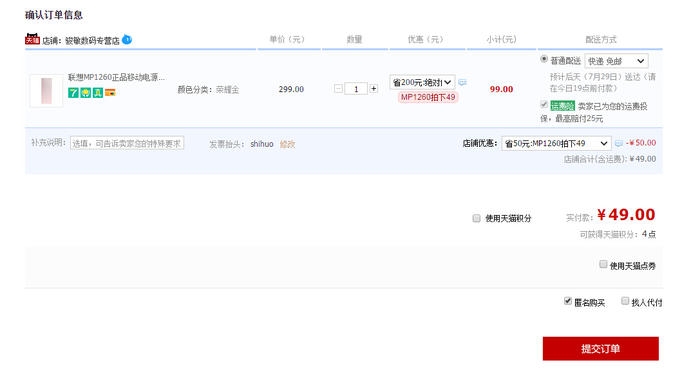Enable the 使用天猫点券 checkbox
This screenshot has height=376, width=700.
point(603,264)
